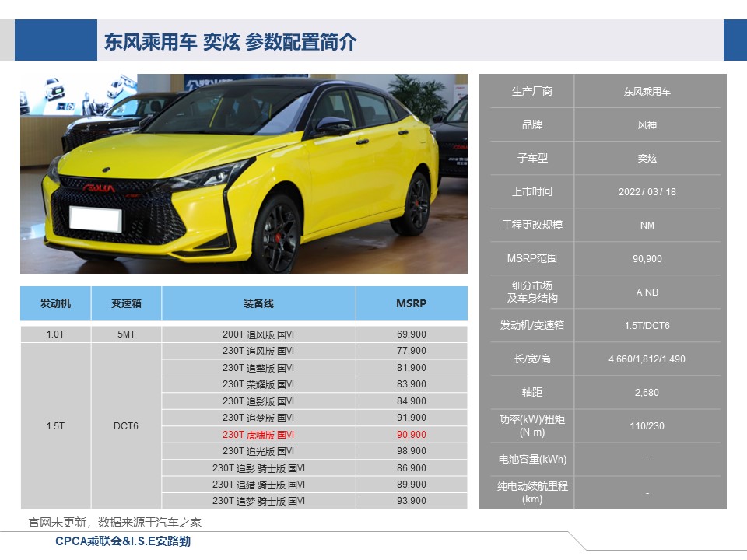
Task: Click the price "69,900"
Action: coord(412,334)
